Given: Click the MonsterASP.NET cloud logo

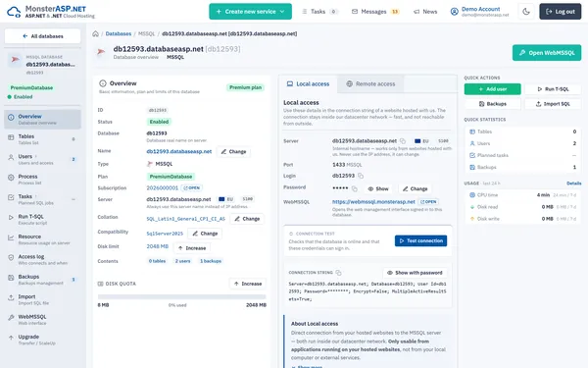Looking at the screenshot, I should click(x=14, y=12).
